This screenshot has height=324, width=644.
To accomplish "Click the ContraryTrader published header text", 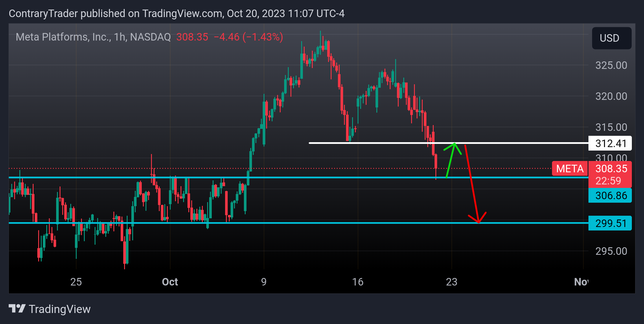I will pos(176,14).
